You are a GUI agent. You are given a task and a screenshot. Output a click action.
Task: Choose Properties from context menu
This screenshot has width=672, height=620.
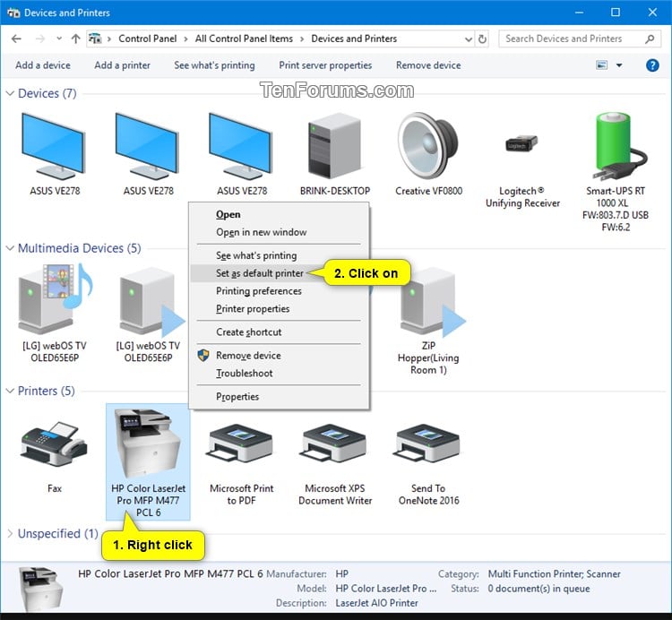click(279, 396)
